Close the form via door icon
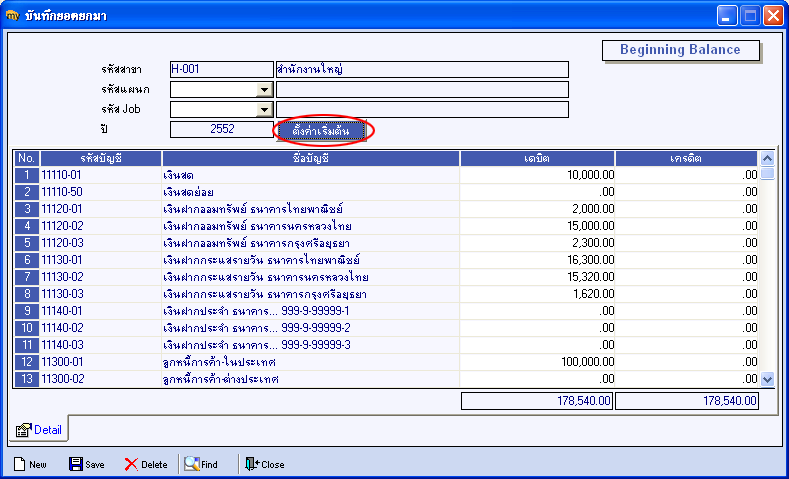This screenshot has height=479, width=789. point(252,464)
